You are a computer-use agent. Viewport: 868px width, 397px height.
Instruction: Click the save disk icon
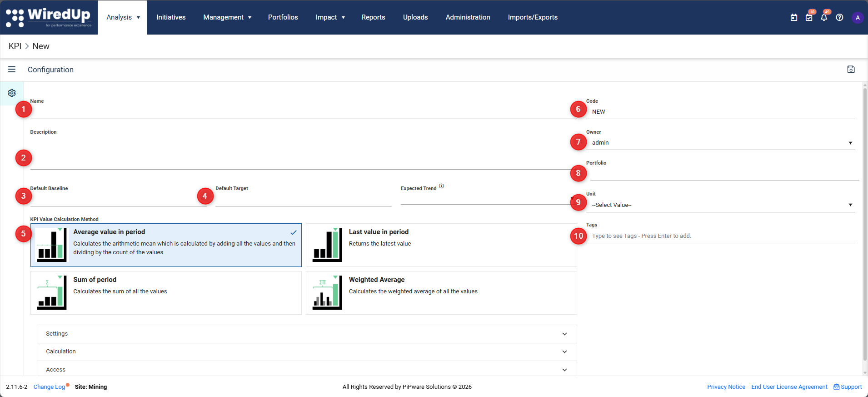pyautogui.click(x=851, y=69)
